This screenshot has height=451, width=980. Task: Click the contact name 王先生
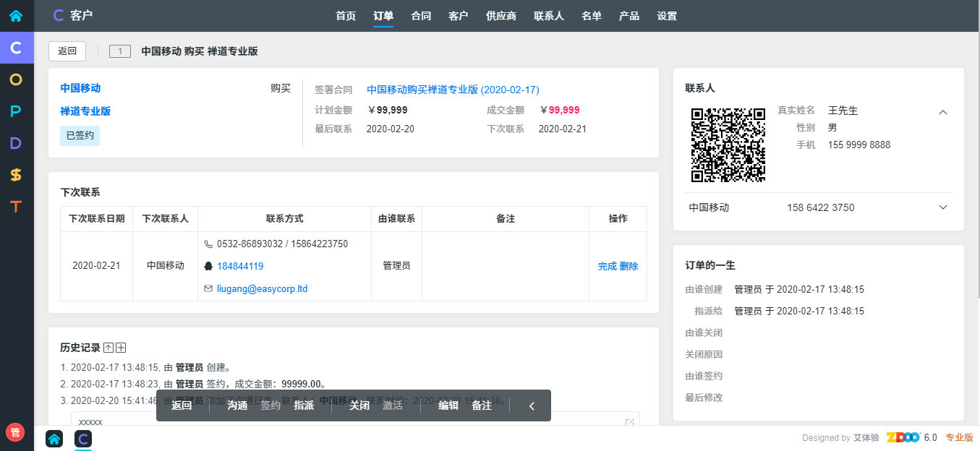click(843, 111)
